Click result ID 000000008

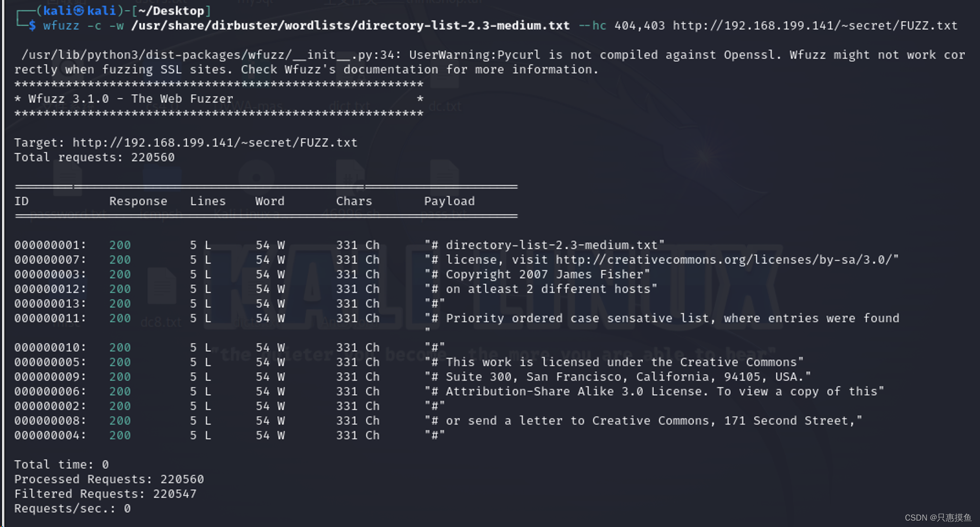click(50, 421)
